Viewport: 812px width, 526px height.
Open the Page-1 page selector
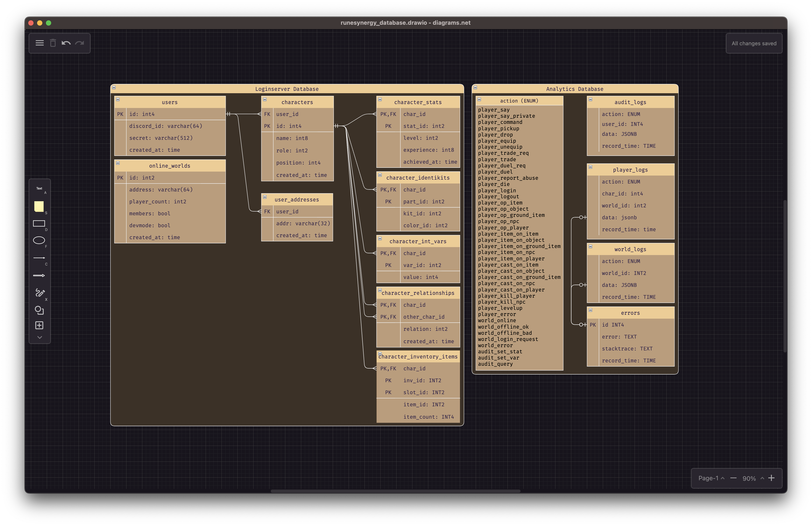click(711, 478)
